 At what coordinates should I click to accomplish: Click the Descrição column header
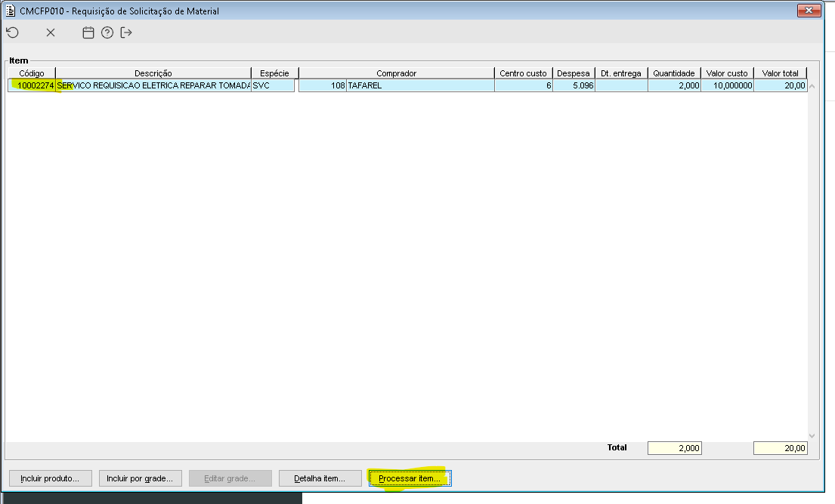[x=153, y=73]
